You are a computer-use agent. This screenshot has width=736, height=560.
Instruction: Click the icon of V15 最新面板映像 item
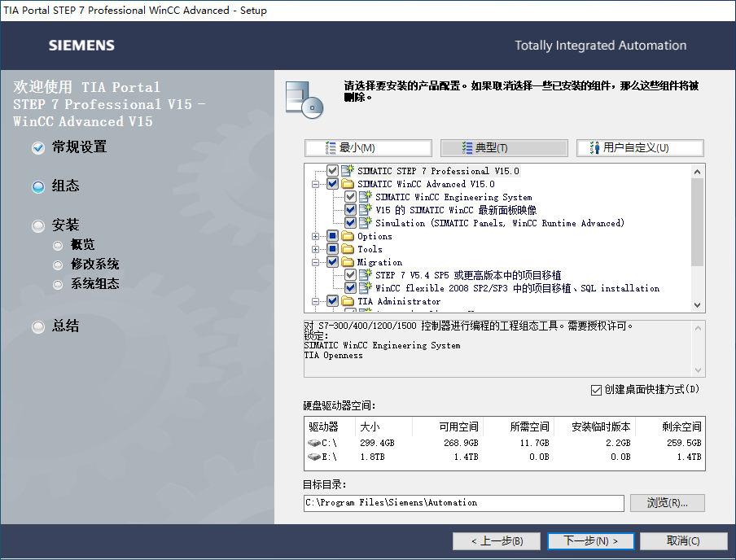pyautogui.click(x=366, y=209)
